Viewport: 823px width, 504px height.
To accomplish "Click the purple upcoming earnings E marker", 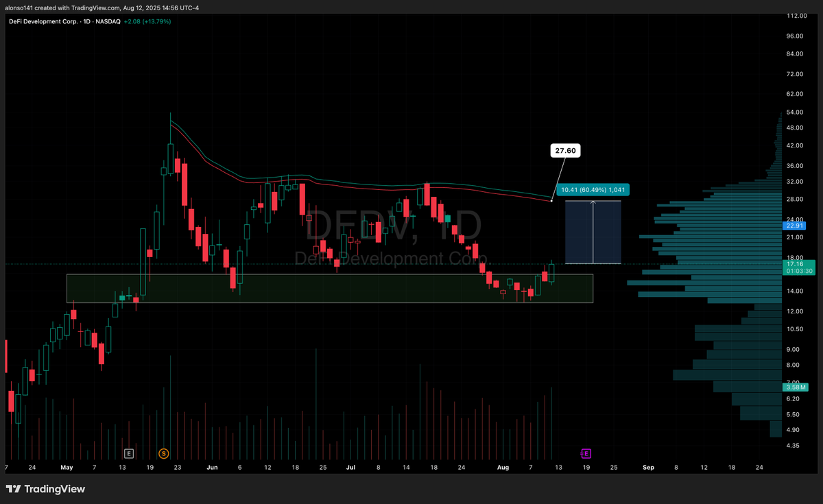I will [x=586, y=453].
